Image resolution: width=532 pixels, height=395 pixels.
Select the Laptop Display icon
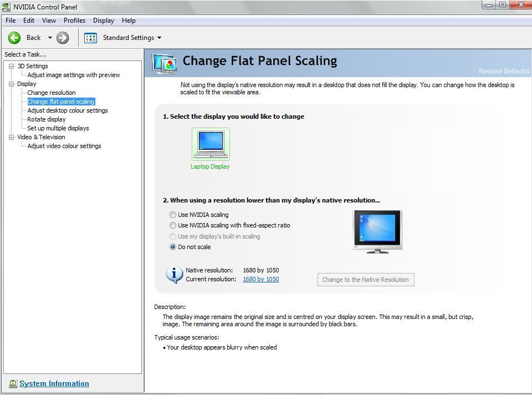(x=211, y=144)
